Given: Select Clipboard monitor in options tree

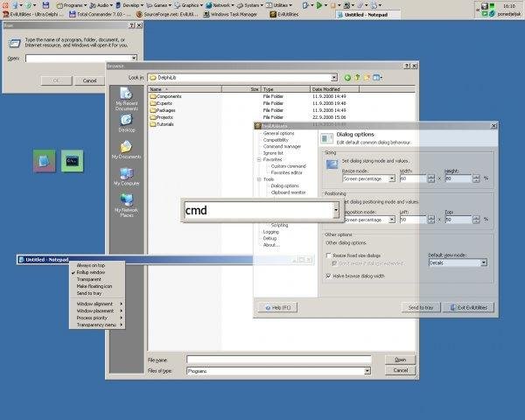Looking at the screenshot, I should click(x=288, y=192).
